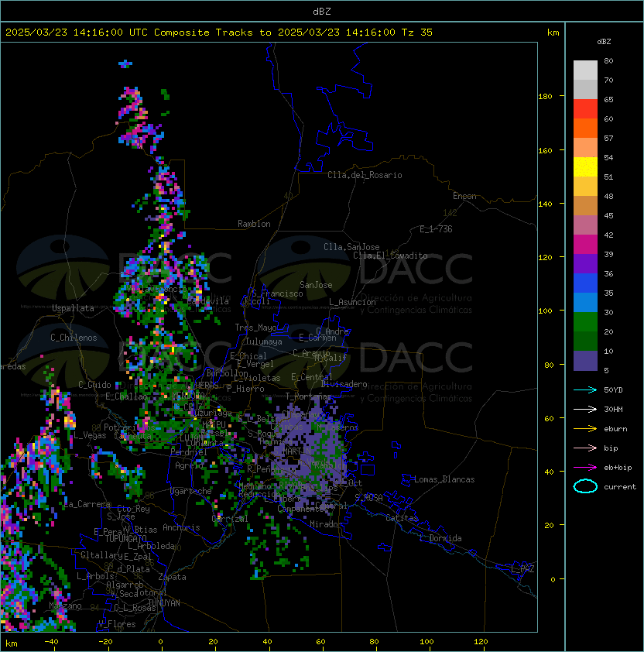
Task: Click the 'E_1-736' map label
Action: pyautogui.click(x=436, y=229)
